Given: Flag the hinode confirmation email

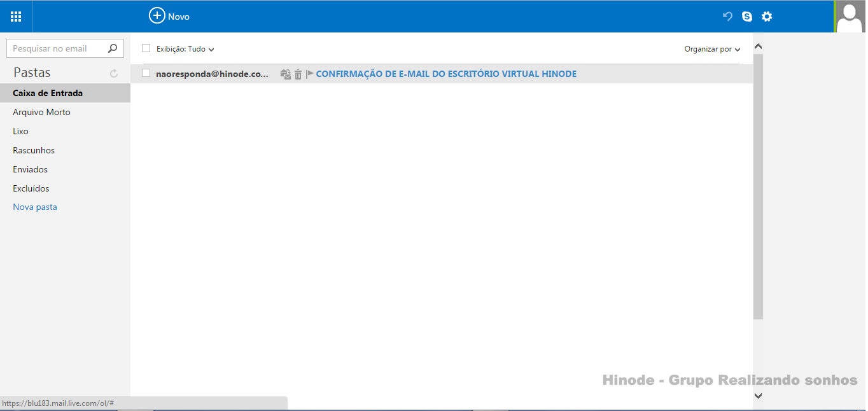Looking at the screenshot, I should tap(309, 74).
